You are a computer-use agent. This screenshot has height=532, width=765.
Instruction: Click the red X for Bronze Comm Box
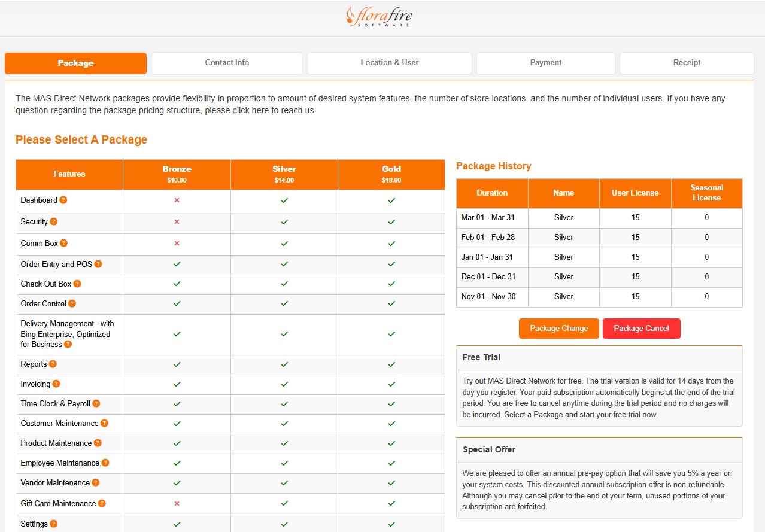point(177,244)
